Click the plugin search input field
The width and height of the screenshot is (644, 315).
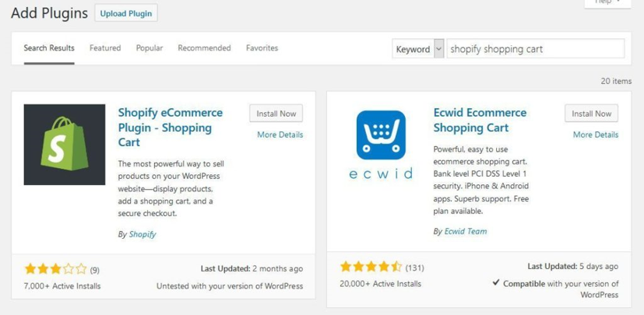point(536,49)
